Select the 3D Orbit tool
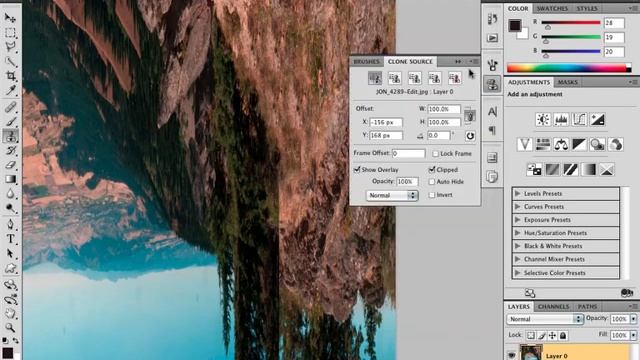 (10, 300)
